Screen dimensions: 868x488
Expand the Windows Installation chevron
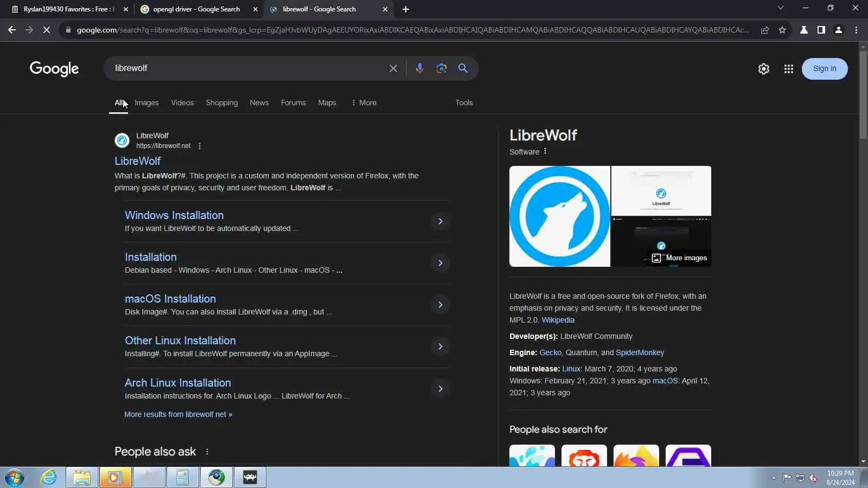pos(441,221)
